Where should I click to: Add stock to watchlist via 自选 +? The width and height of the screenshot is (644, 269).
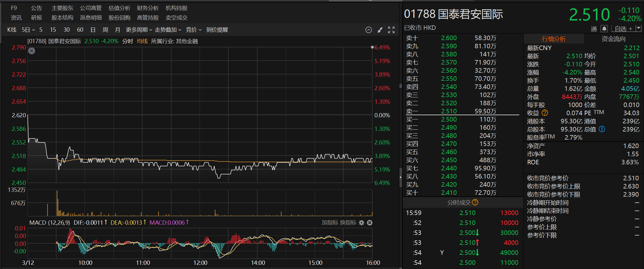click(x=623, y=29)
